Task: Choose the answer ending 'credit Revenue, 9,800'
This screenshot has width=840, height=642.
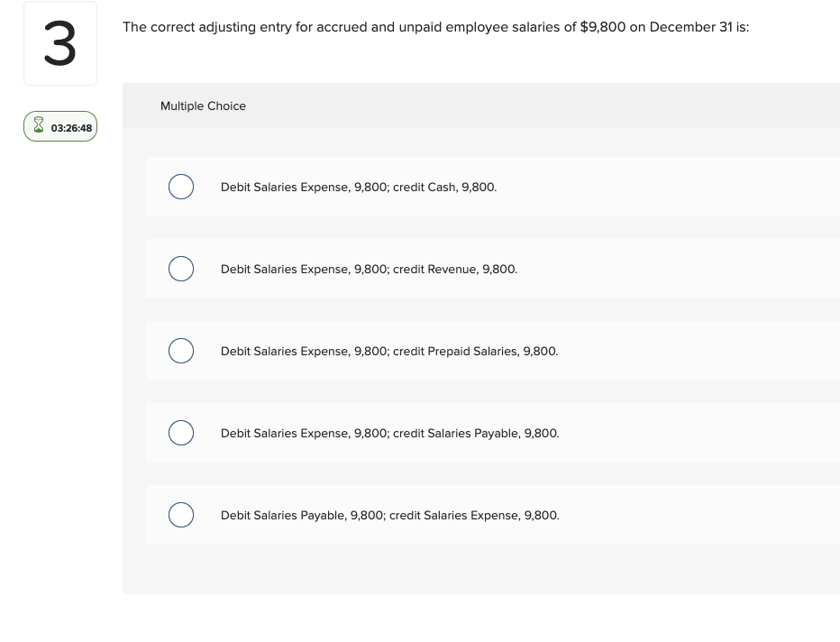Action: tap(369, 269)
